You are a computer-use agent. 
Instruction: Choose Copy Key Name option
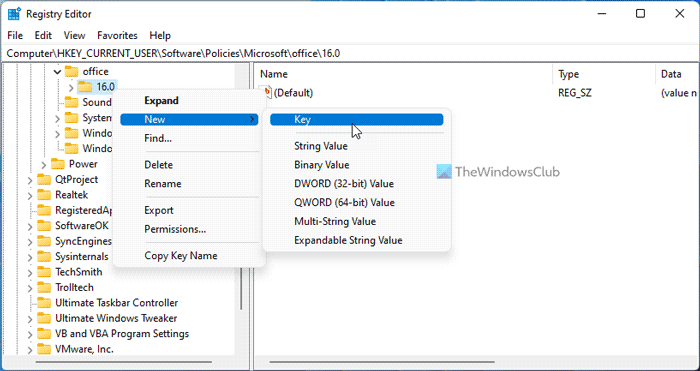[x=189, y=256]
